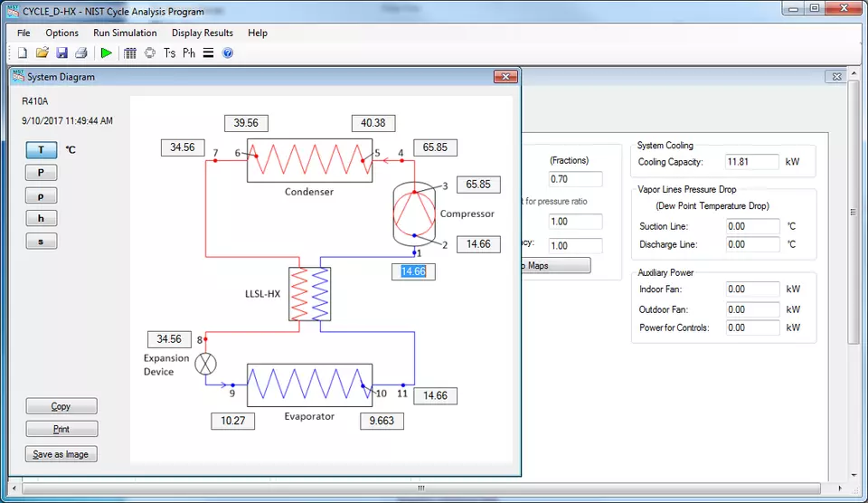Click the Suction Line value field
Screen dimensions: 868x503
pyautogui.click(x=753, y=226)
